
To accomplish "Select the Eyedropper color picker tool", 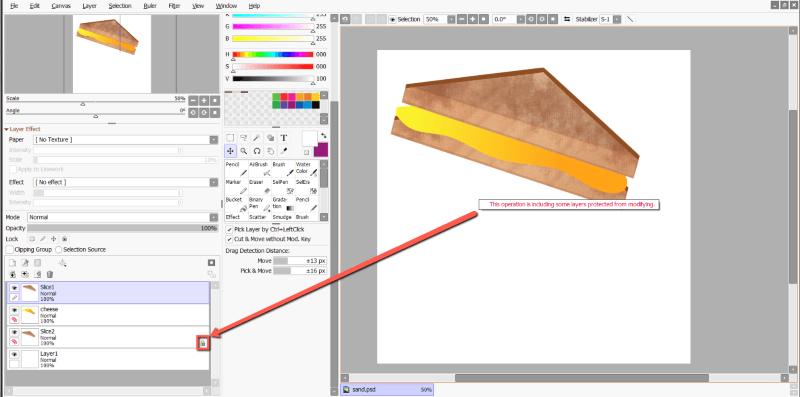I will [284, 151].
